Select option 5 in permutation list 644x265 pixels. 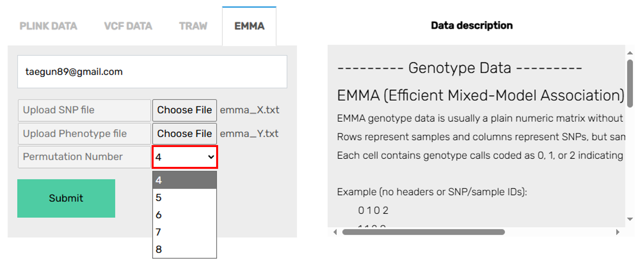click(184, 198)
